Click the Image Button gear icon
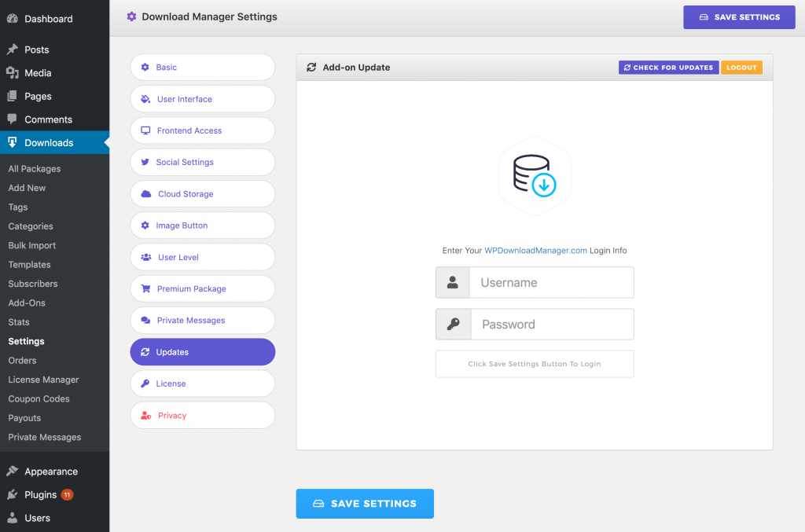 point(145,226)
